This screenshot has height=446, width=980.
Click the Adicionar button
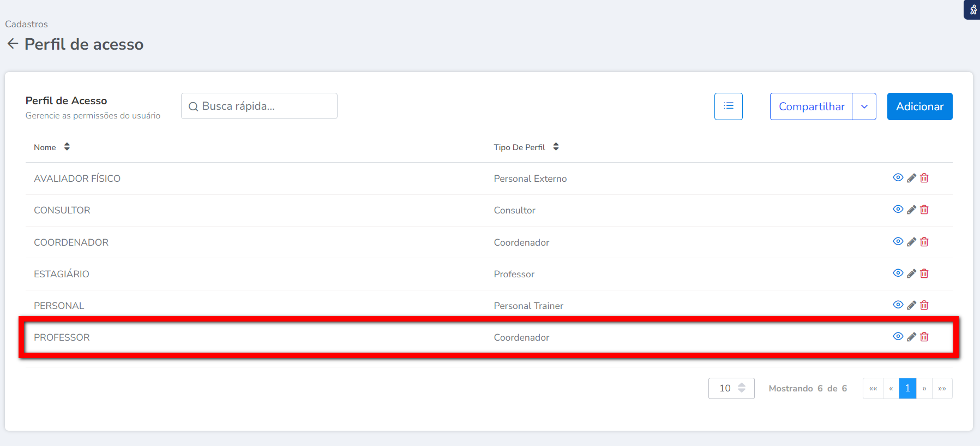point(919,106)
